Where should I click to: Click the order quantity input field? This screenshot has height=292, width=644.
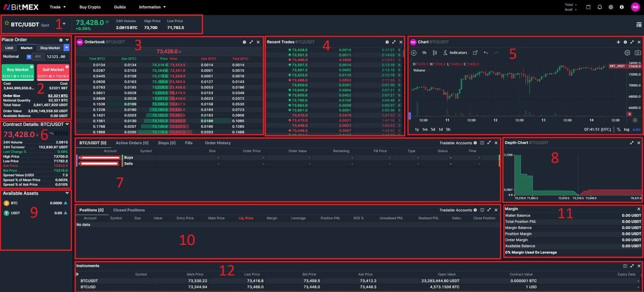pos(56,57)
